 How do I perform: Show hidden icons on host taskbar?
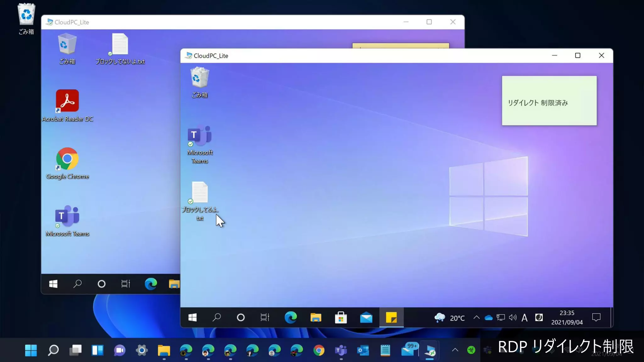tap(455, 350)
